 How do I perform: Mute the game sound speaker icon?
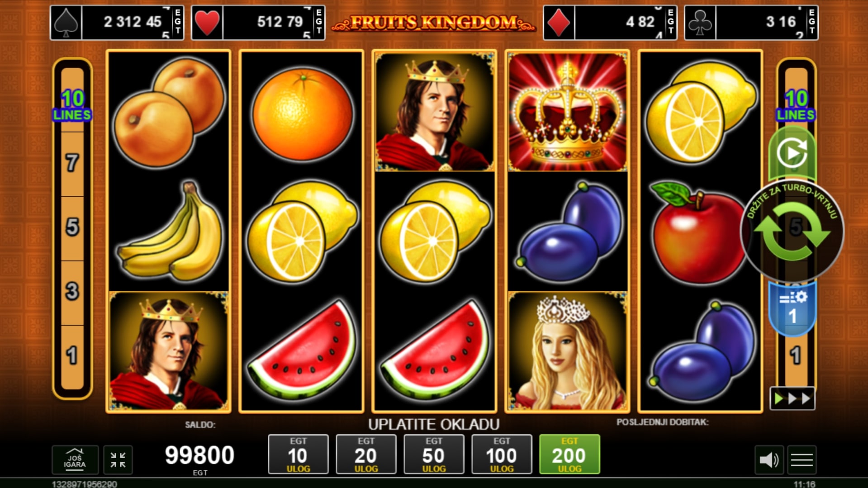tap(769, 460)
